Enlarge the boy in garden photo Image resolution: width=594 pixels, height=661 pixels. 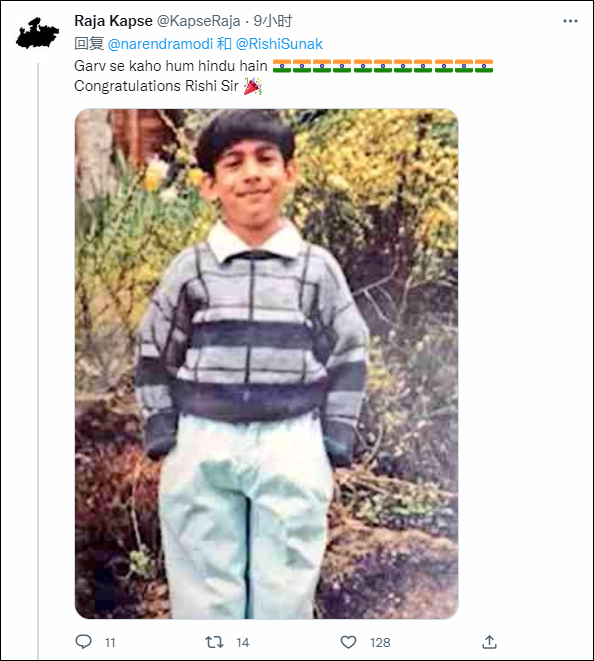coord(266,364)
